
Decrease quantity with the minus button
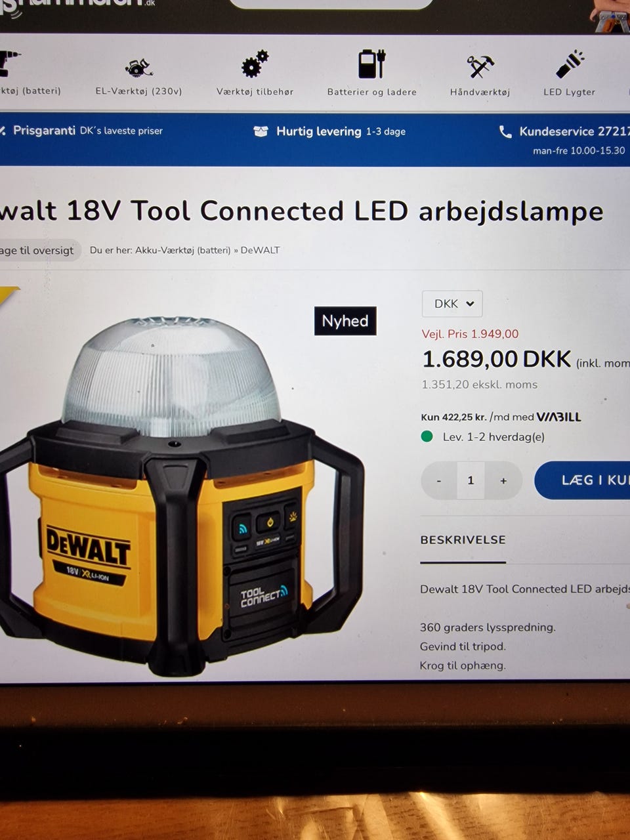tap(439, 480)
